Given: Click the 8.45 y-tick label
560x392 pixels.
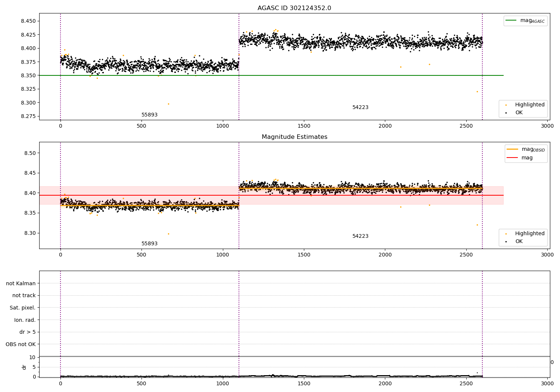Looking at the screenshot, I should coord(30,173).
